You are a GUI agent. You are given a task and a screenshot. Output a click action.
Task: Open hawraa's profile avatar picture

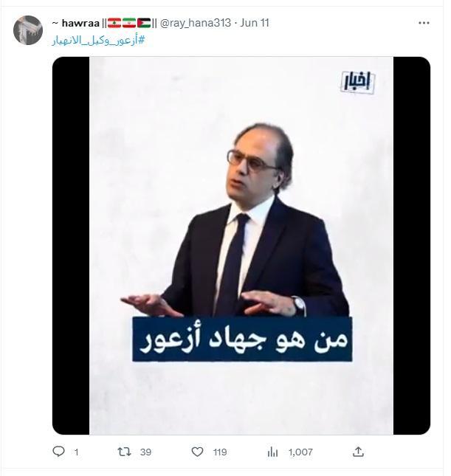pyautogui.click(x=28, y=30)
